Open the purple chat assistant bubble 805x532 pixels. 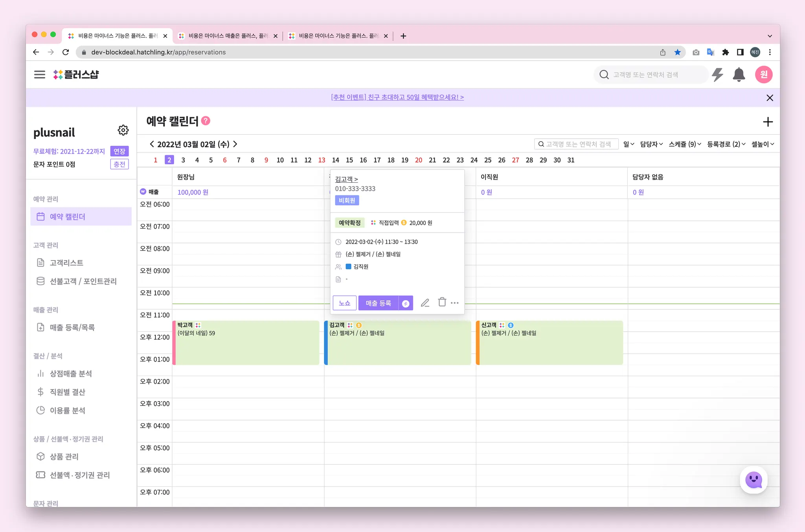(754, 480)
